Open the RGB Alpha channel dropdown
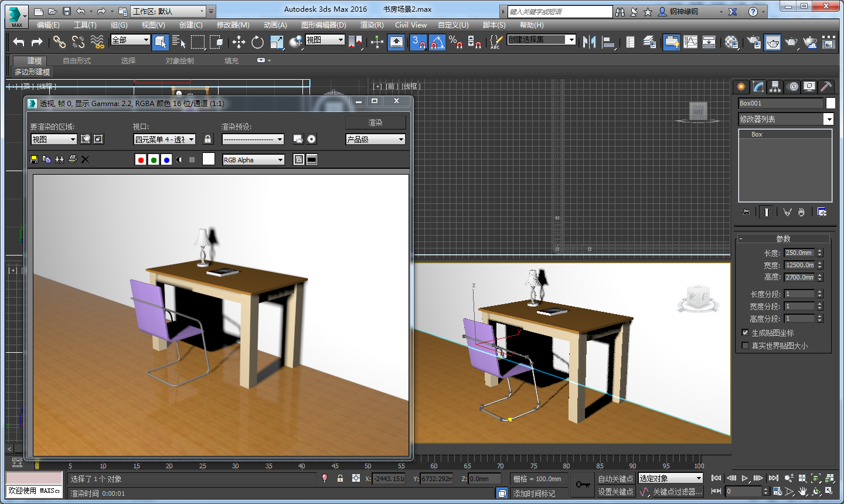This screenshot has height=504, width=844. [x=253, y=160]
